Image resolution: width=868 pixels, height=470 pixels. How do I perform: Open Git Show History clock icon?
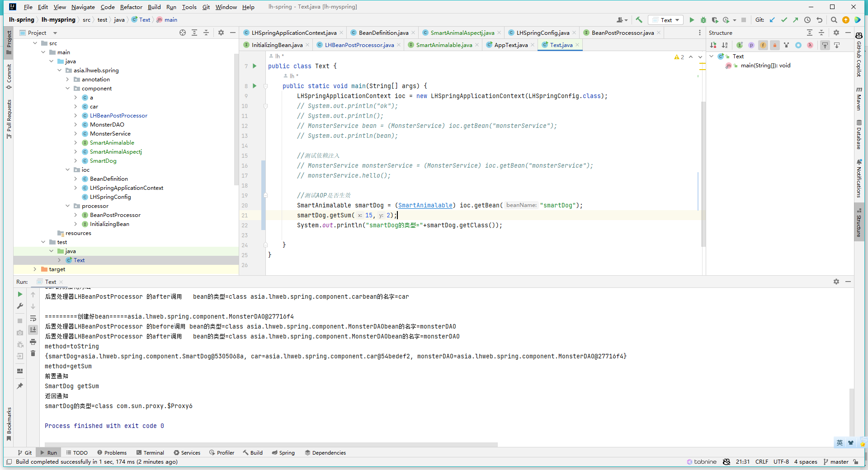tap(807, 20)
